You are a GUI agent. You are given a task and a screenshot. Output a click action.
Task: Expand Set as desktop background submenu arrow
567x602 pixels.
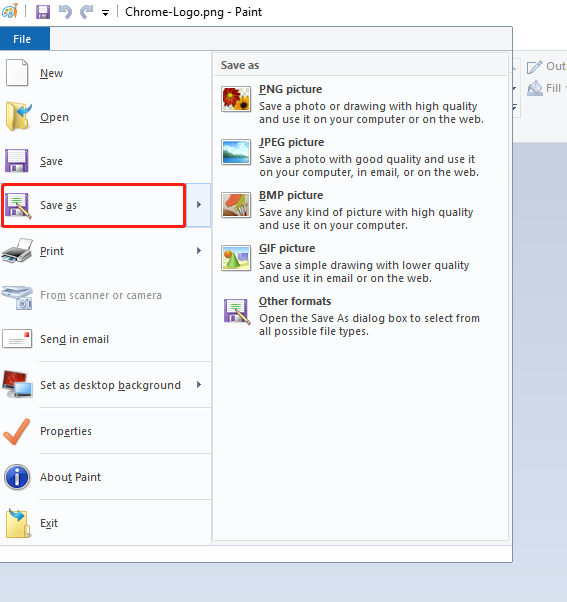(199, 385)
